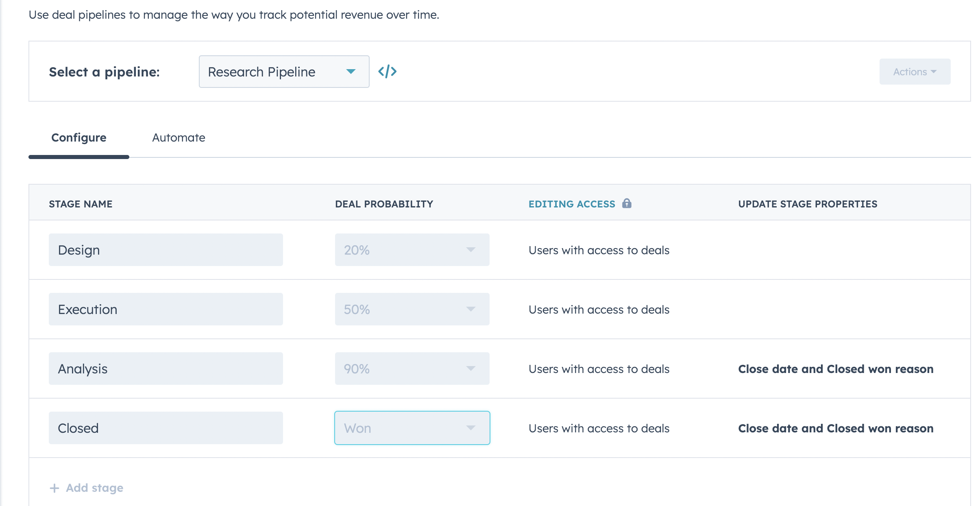This screenshot has width=980, height=506.
Task: Open the Design stage 20% probability dropdown
Action: (x=412, y=250)
